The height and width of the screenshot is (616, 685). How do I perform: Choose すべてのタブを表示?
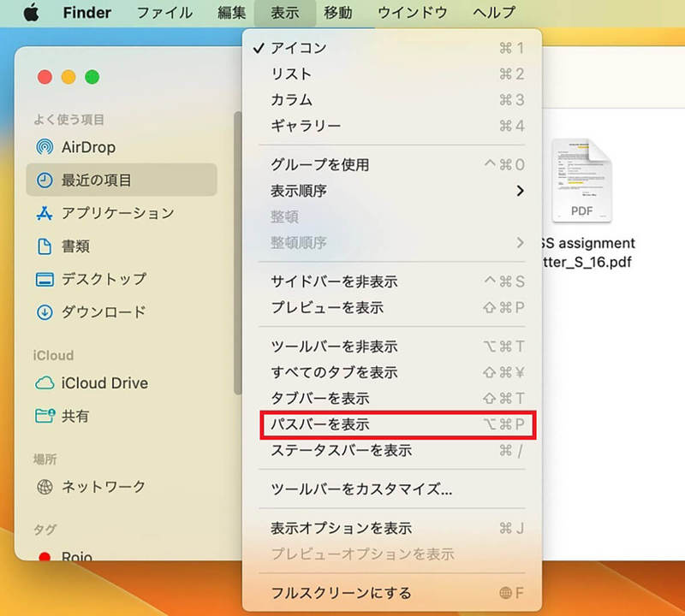[392, 372]
